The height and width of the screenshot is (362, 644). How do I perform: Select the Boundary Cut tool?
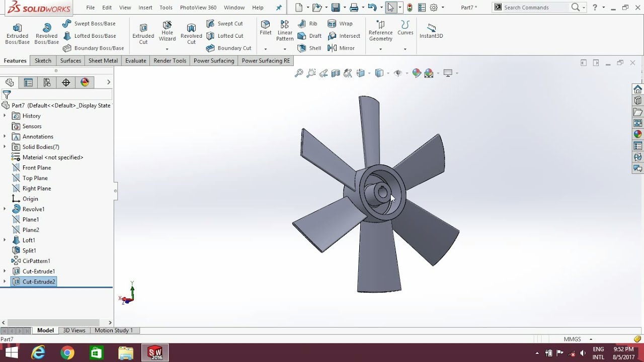coord(228,48)
